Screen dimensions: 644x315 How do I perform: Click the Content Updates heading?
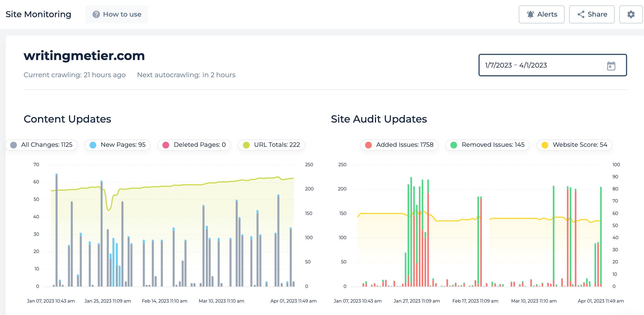pos(67,119)
